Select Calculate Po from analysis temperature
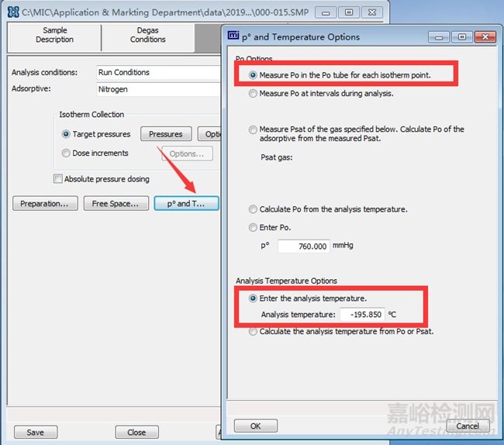 coord(254,209)
